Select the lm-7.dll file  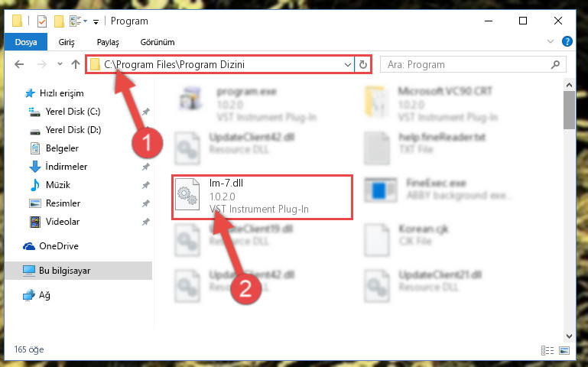[x=262, y=196]
